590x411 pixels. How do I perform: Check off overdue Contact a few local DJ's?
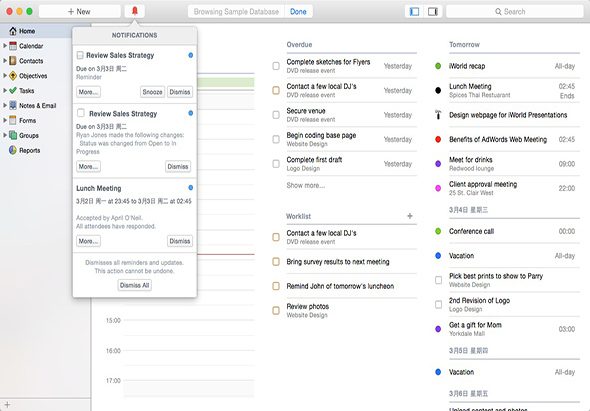point(276,90)
